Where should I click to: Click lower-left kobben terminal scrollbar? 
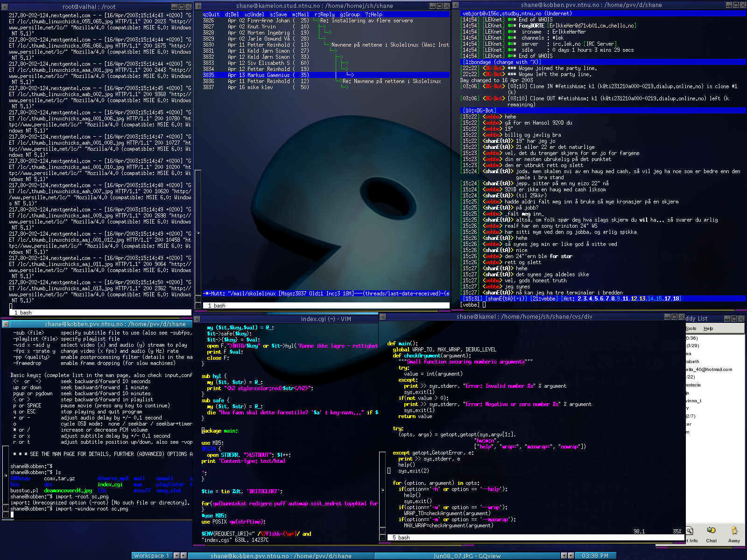click(6, 476)
